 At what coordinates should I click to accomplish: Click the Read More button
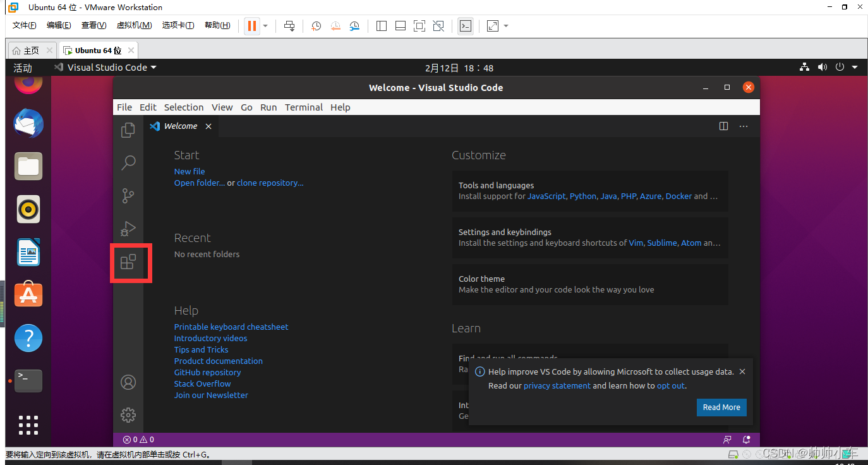[721, 408]
